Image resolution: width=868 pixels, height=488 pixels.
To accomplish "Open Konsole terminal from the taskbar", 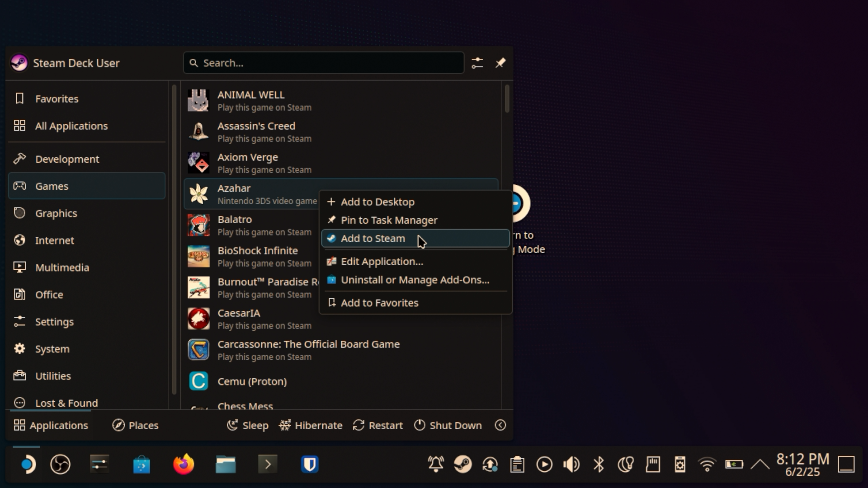I will [x=268, y=465].
